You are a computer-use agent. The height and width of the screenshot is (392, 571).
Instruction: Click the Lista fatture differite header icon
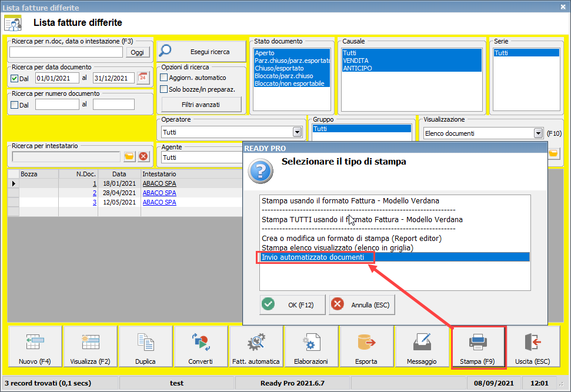click(13, 23)
